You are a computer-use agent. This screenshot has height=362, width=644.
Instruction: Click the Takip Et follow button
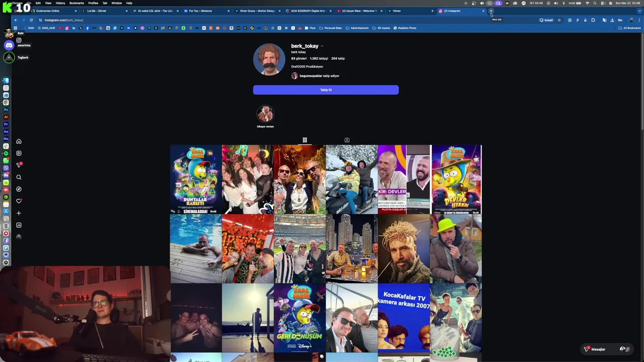[326, 90]
